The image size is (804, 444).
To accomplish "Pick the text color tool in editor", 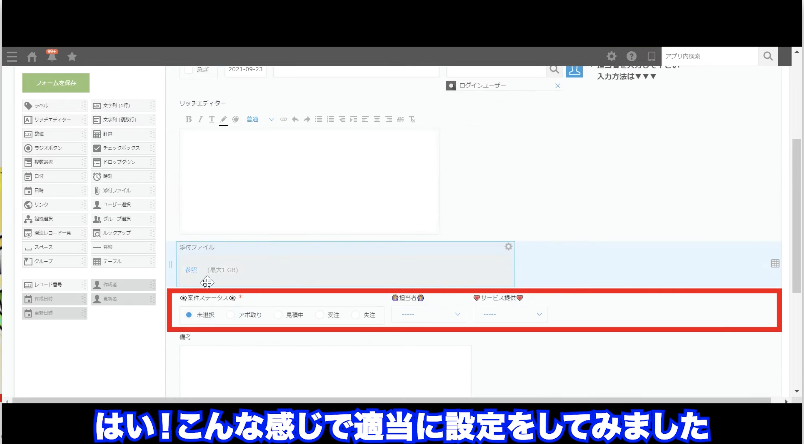I will pyautogui.click(x=223, y=119).
